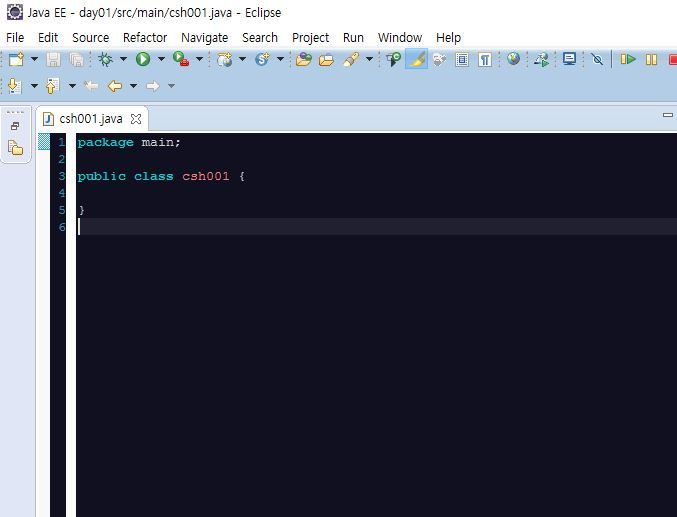
Task: Click the Open Task folder icon
Action: [326, 59]
